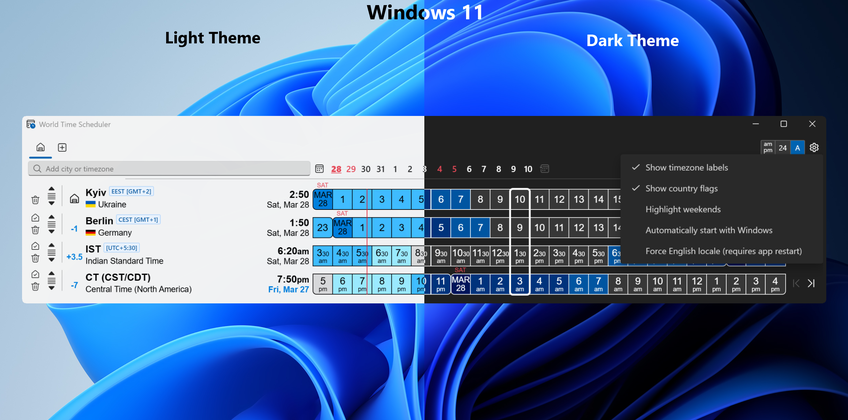The width and height of the screenshot is (848, 420).
Task: Click Central Time (North America) text
Action: click(138, 289)
